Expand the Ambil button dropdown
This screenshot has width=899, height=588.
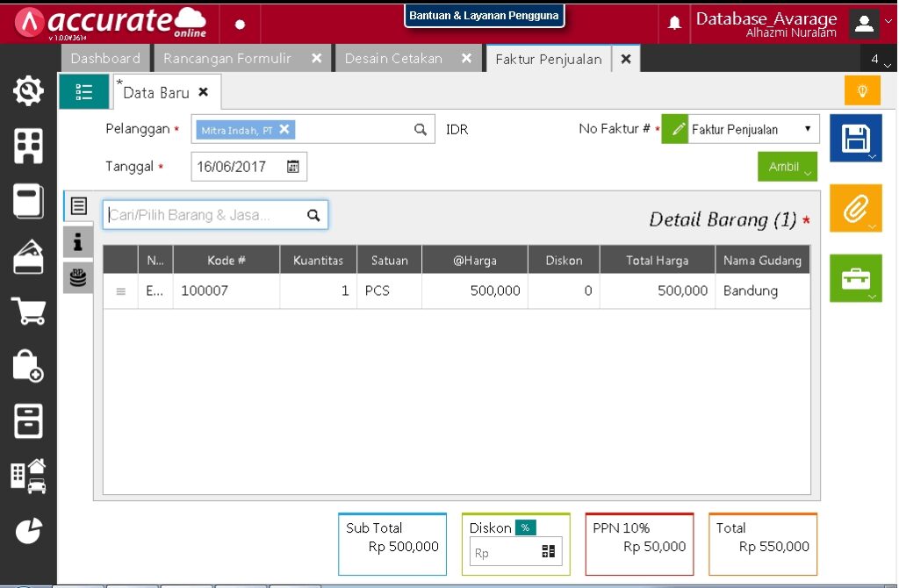(787, 167)
